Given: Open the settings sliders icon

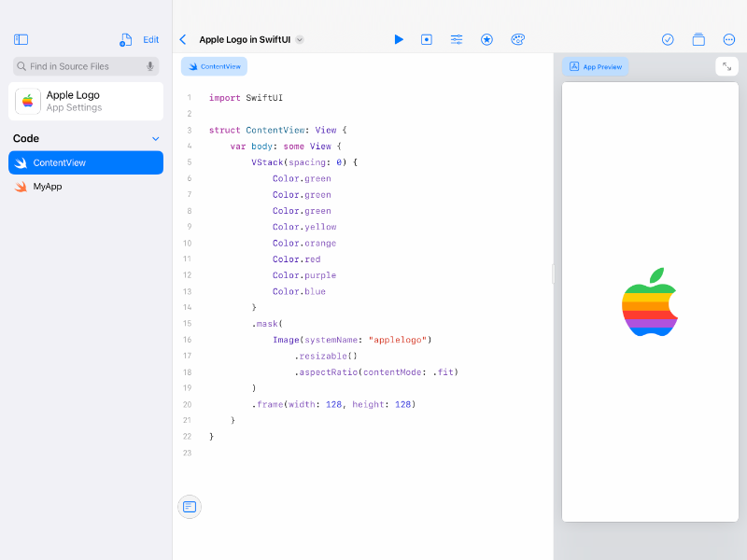Looking at the screenshot, I should point(457,39).
